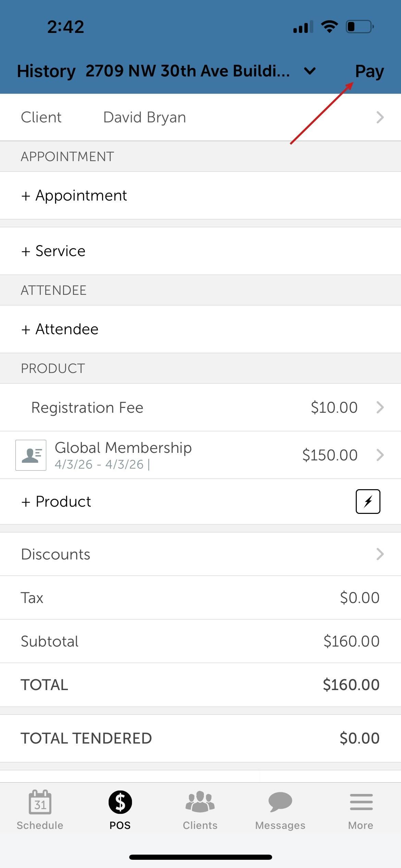Open the More hamburger menu icon
401x868 pixels.
point(361,802)
